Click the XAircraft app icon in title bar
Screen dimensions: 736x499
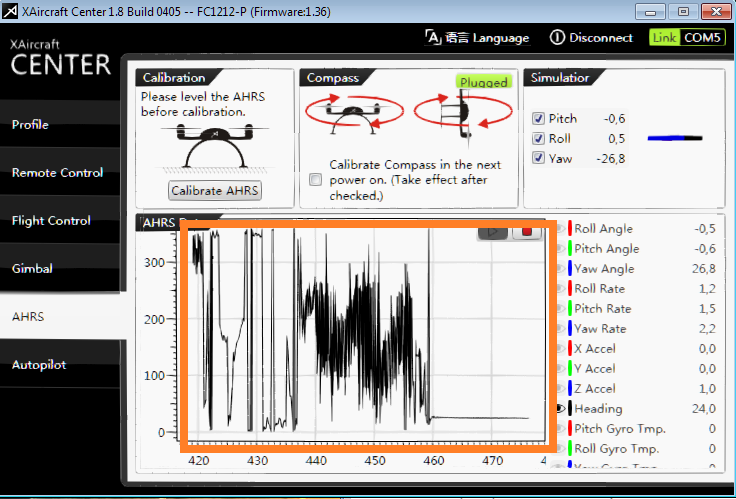pos(11,11)
